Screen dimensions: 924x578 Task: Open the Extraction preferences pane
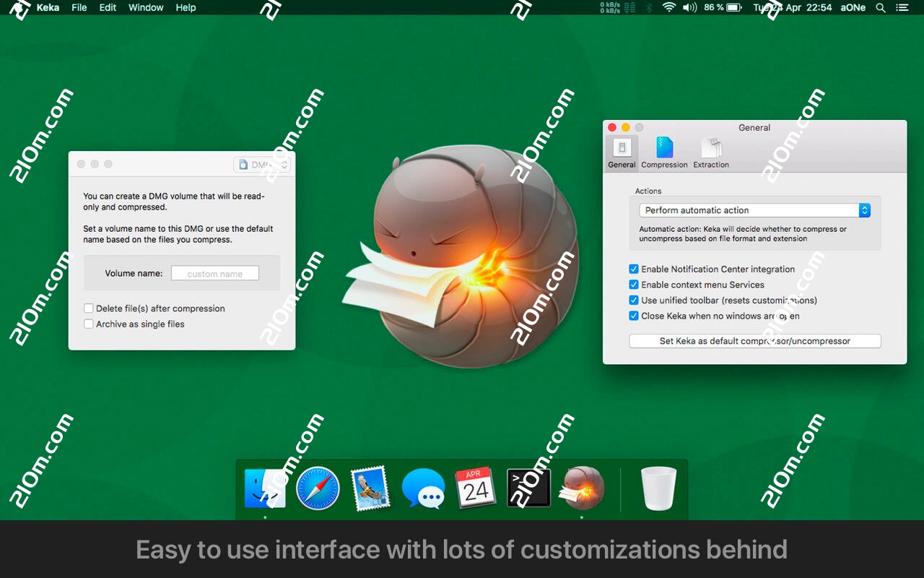(710, 150)
